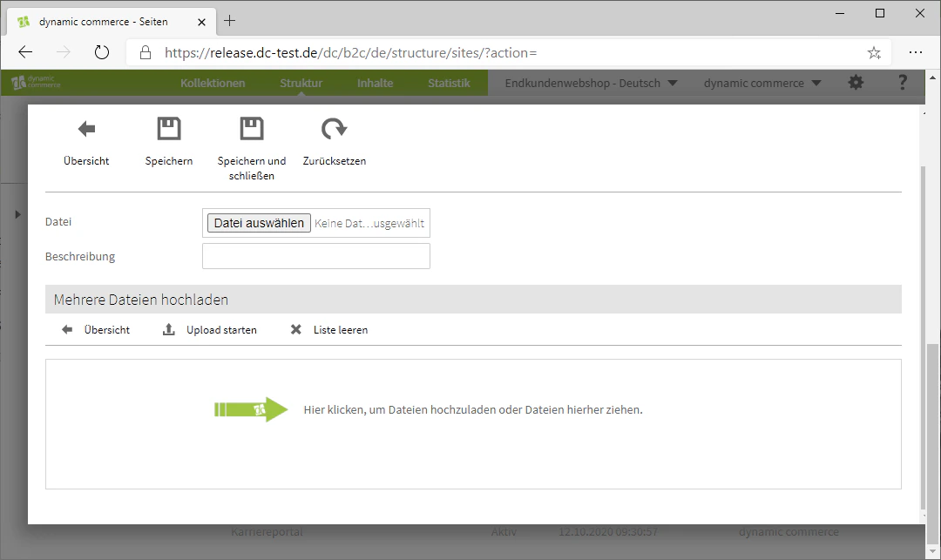This screenshot has height=560, width=941.
Task: Click into Beschreibung input field
Action: [315, 256]
